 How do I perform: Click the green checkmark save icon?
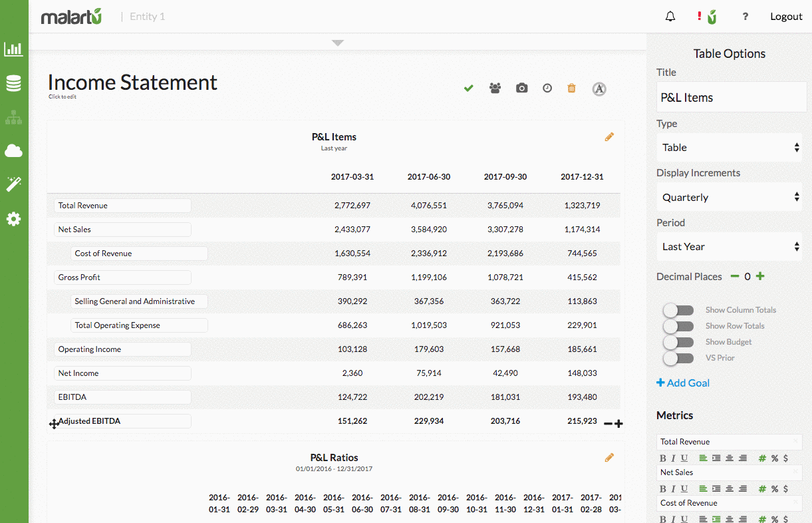point(469,88)
